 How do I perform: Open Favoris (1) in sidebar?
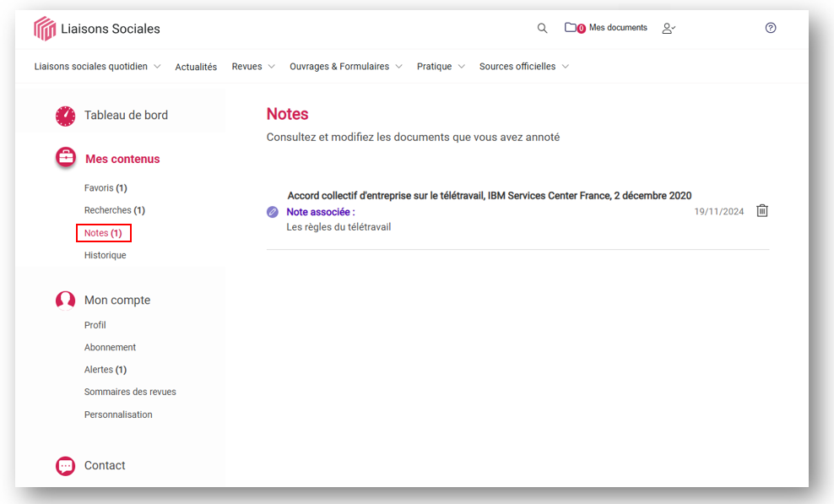point(106,188)
